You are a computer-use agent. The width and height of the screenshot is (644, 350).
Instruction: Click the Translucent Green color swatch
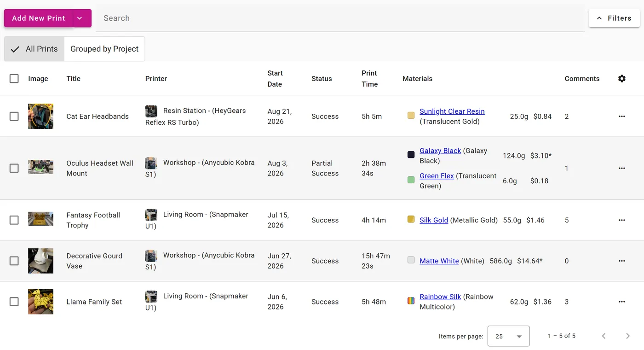pos(411,180)
